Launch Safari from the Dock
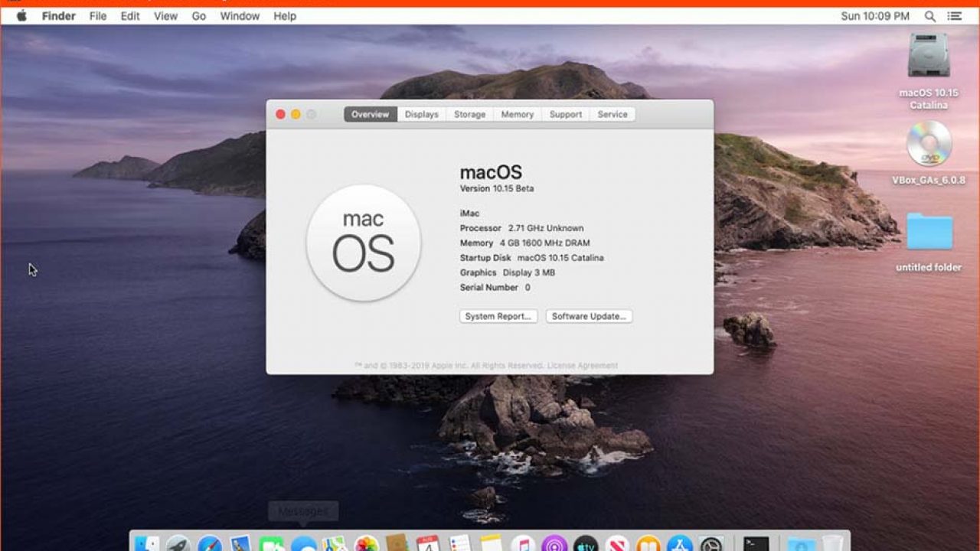Screen dimensions: 980x551 pos(210,544)
